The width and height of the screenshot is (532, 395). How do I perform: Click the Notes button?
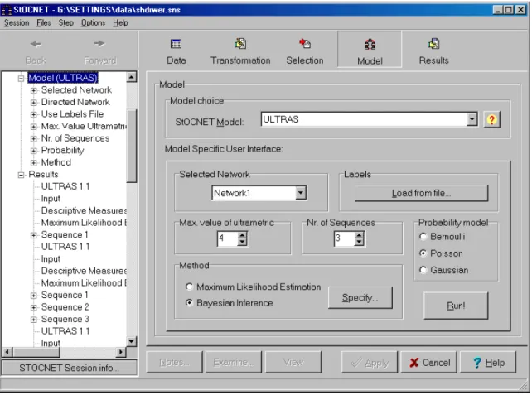click(x=174, y=362)
